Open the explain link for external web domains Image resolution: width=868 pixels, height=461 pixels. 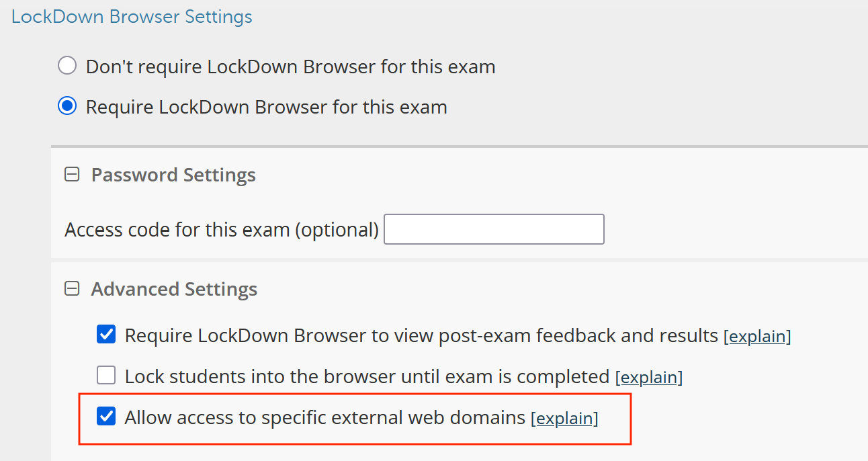[x=565, y=418]
